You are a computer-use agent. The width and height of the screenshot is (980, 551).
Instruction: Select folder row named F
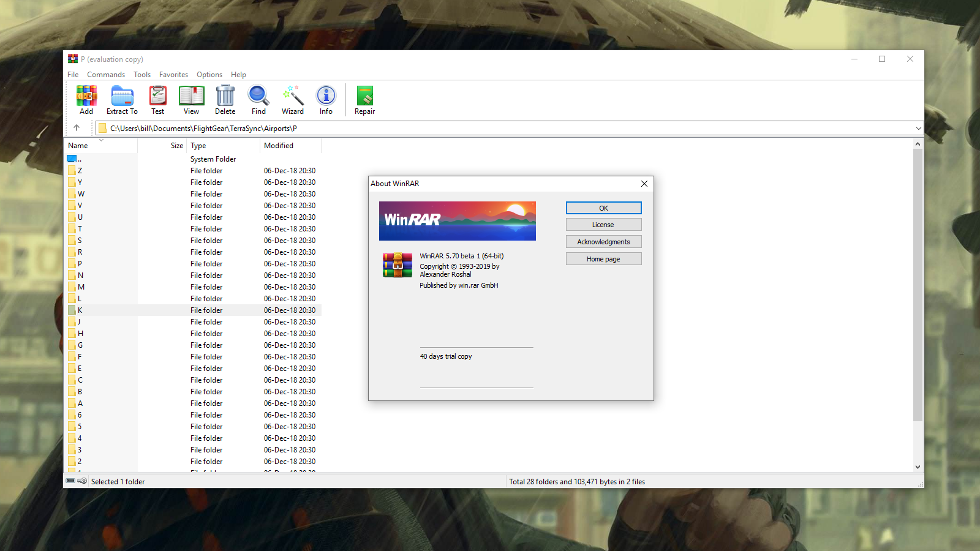(193, 357)
